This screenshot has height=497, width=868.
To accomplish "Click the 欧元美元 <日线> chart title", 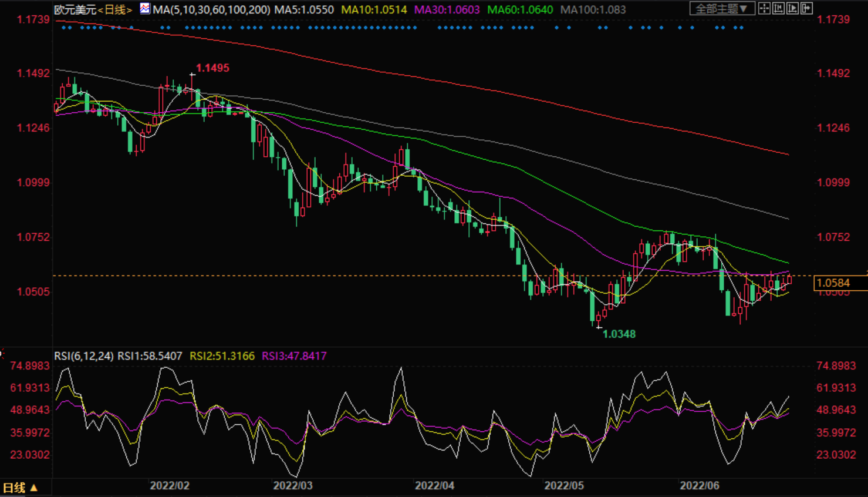I will tap(93, 9).
